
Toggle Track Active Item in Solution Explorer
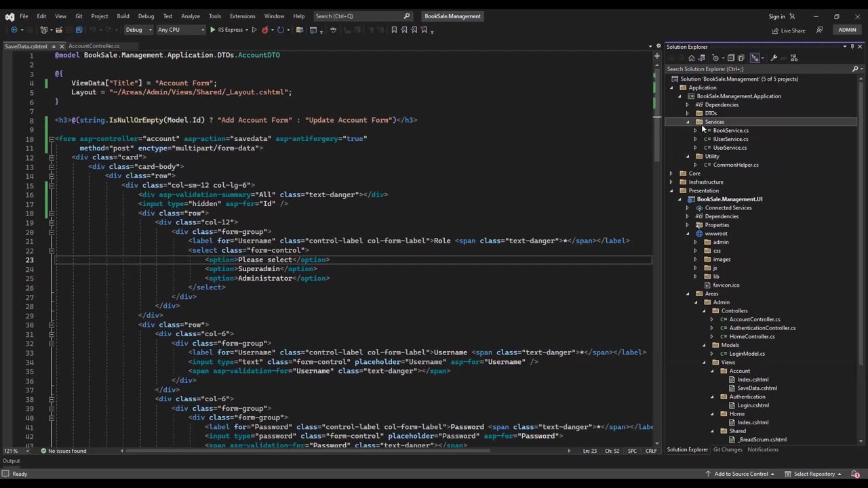pyautogui.click(x=755, y=58)
